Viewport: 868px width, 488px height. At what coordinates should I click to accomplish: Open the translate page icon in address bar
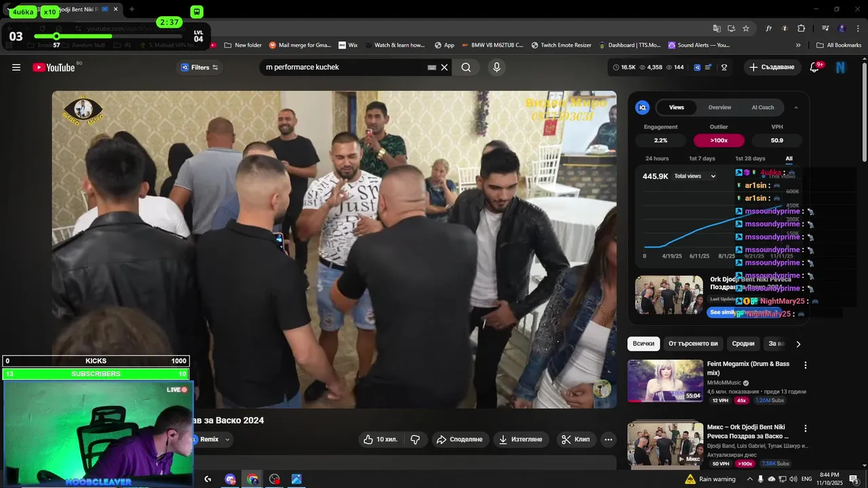pyautogui.click(x=717, y=28)
